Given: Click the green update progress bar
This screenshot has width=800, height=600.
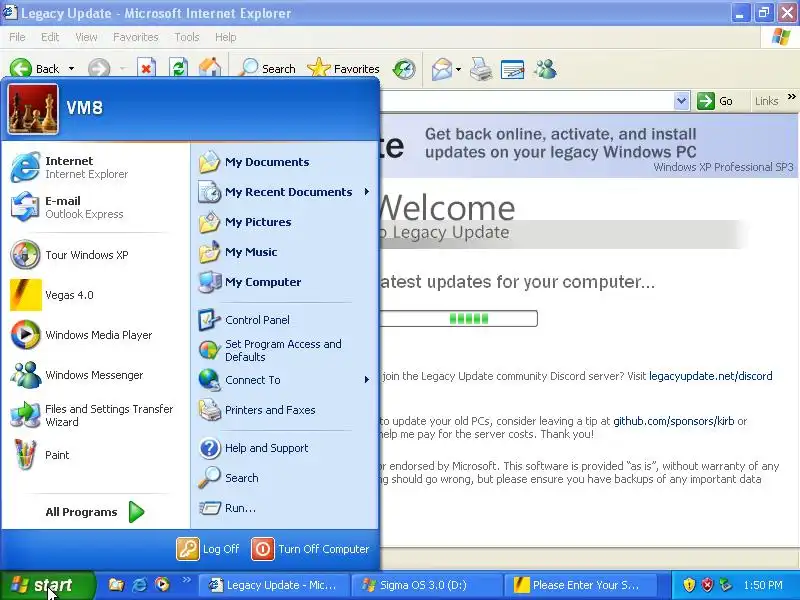Looking at the screenshot, I should point(458,319).
